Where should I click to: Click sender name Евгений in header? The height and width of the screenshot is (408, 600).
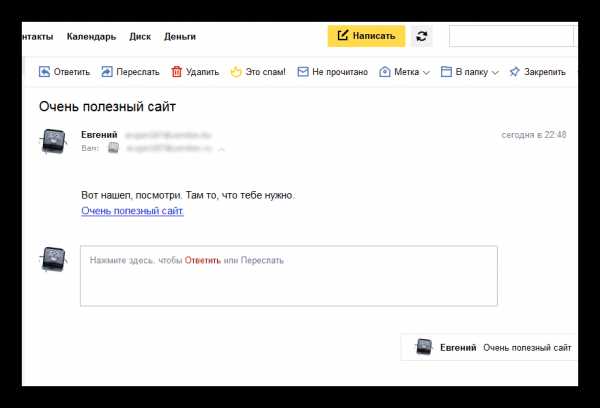point(99,135)
